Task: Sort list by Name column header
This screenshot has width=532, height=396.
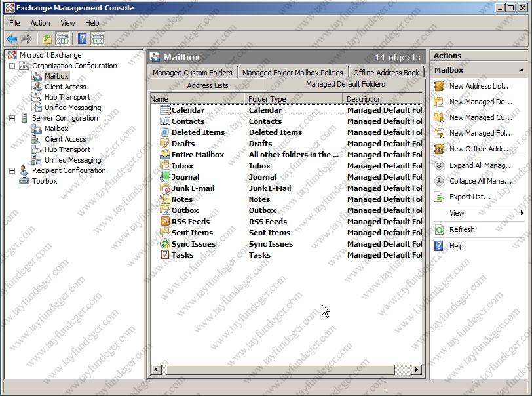Action: pos(197,99)
